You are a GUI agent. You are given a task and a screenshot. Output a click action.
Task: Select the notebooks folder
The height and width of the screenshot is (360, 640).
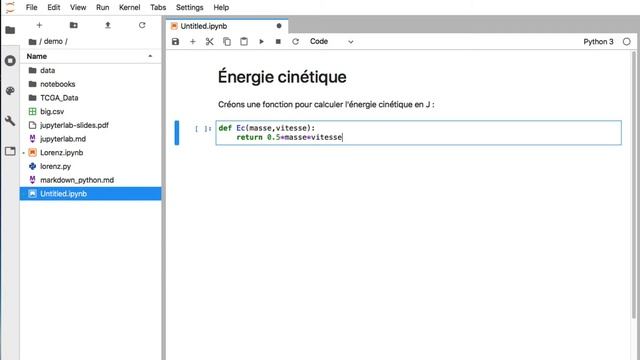[x=91, y=84]
